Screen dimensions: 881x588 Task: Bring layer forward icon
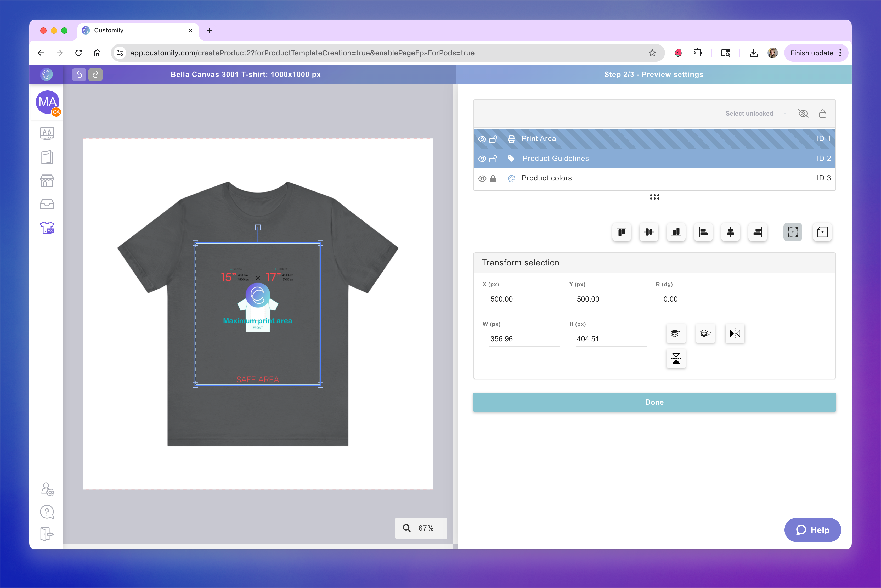pos(676,333)
